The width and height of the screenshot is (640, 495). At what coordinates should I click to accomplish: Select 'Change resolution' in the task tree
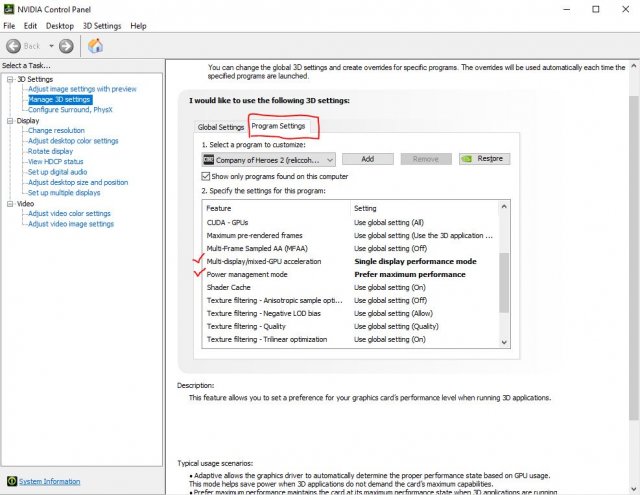pyautogui.click(x=56, y=131)
